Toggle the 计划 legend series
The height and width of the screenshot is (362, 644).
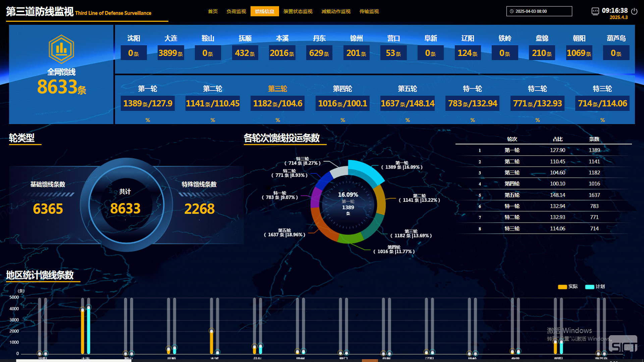[595, 287]
